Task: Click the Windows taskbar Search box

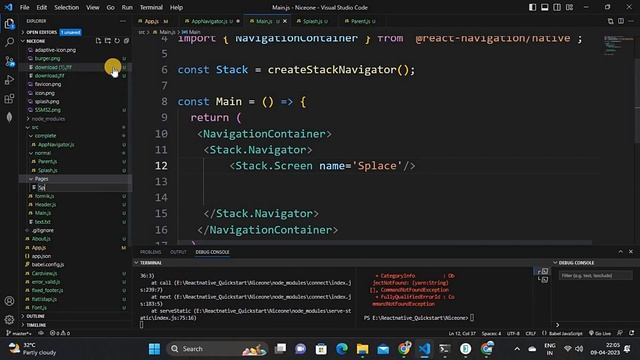Action: click(217, 349)
